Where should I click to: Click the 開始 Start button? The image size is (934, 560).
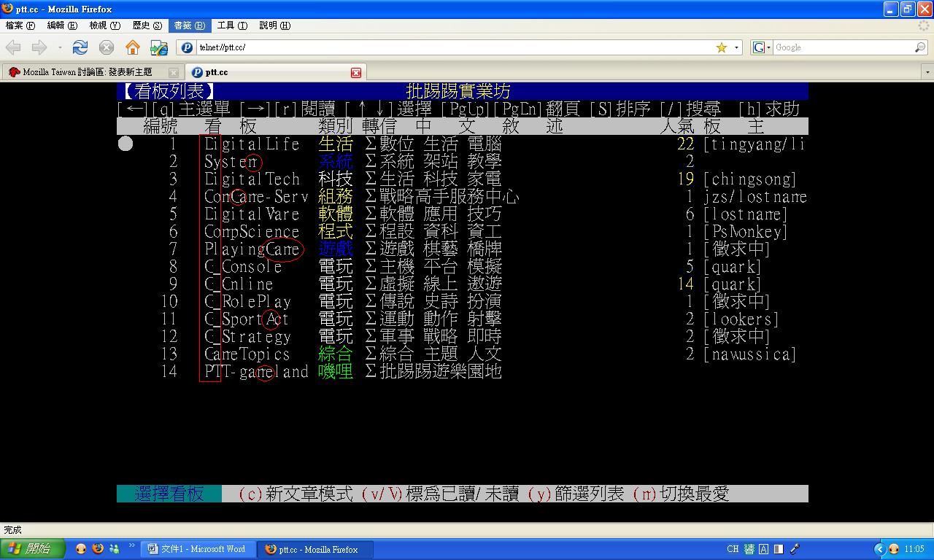point(32,549)
